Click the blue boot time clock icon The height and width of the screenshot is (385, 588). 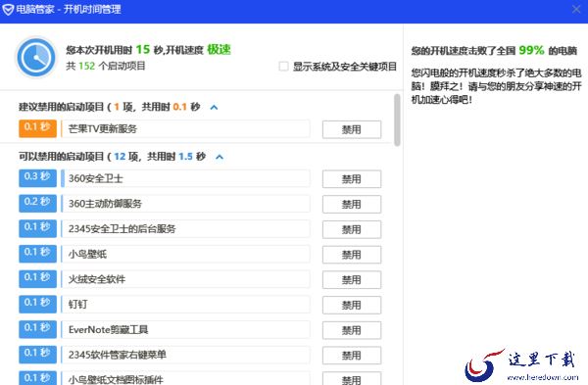[36, 58]
